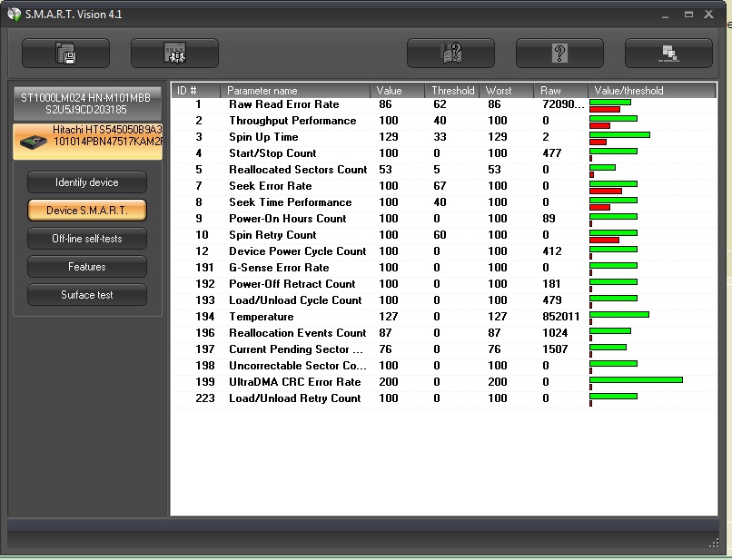This screenshot has width=732, height=560.
Task: Click the Features button
Action: click(x=87, y=267)
